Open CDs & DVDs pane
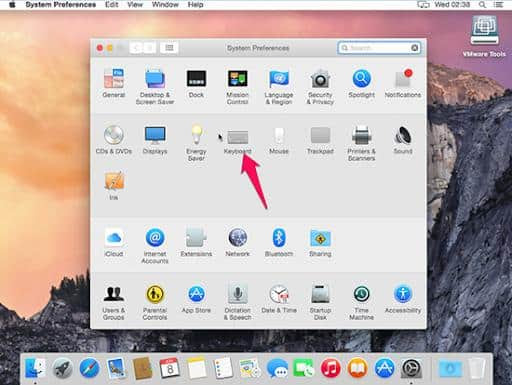 click(x=114, y=140)
